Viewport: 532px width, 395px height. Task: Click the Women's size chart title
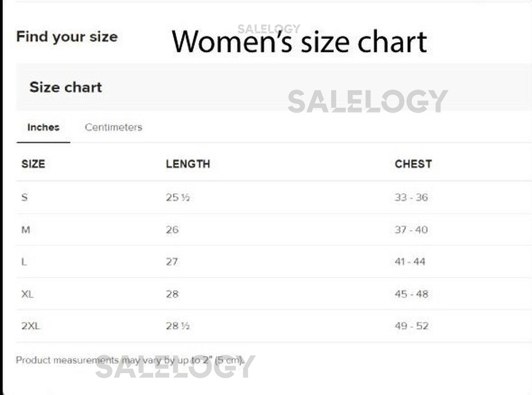click(x=299, y=42)
